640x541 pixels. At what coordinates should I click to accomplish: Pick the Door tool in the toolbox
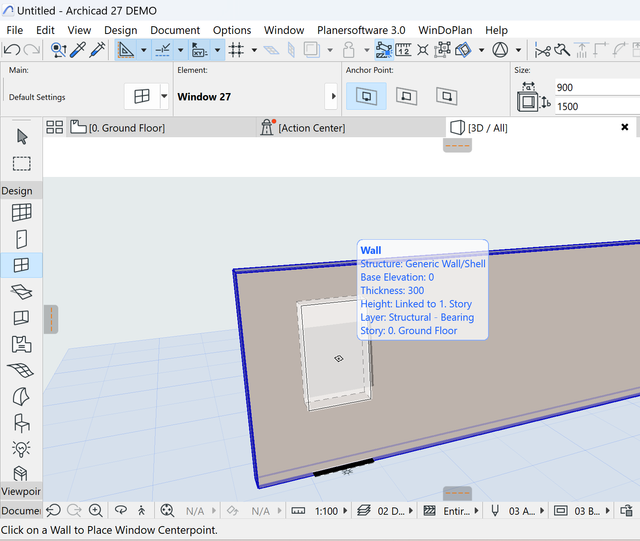click(x=21, y=239)
